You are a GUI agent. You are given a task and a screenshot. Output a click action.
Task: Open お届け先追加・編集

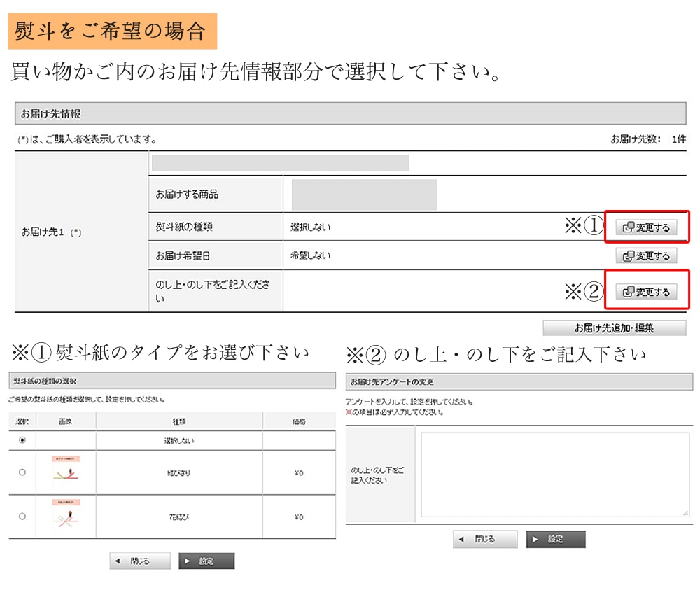point(615,328)
